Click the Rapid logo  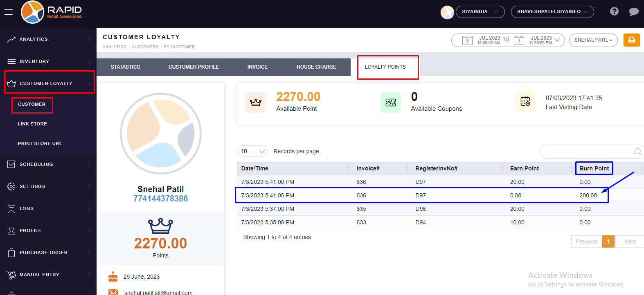(52, 12)
